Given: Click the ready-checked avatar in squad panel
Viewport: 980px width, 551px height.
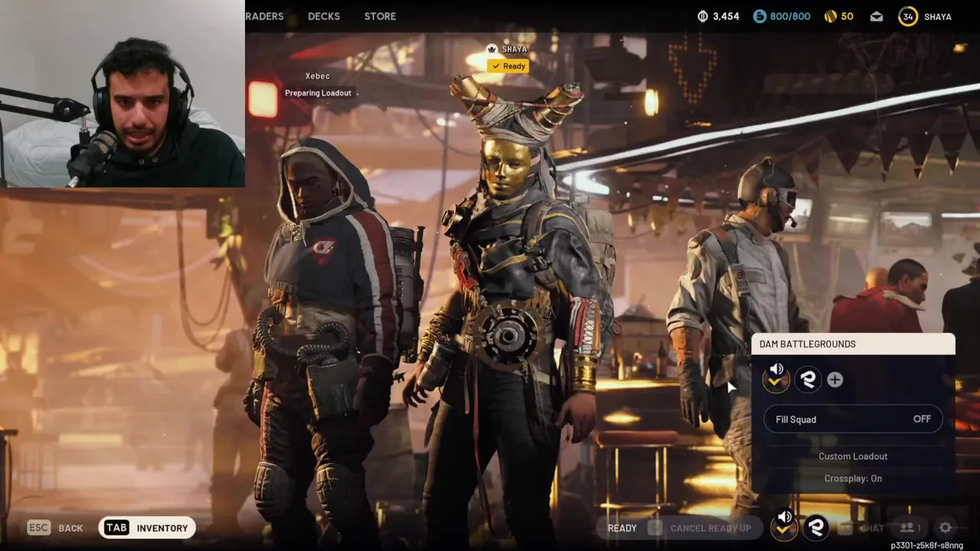Looking at the screenshot, I should 776,379.
